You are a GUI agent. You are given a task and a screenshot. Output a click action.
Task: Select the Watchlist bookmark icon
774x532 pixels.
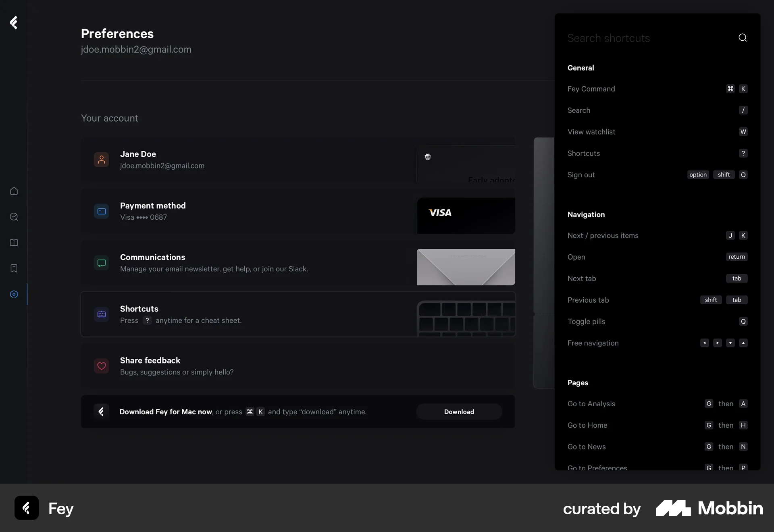(x=14, y=268)
